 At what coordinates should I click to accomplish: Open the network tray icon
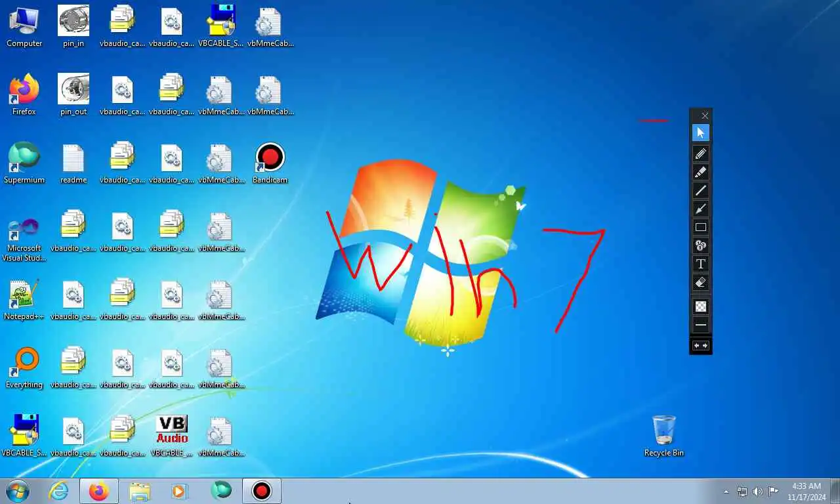(x=742, y=492)
